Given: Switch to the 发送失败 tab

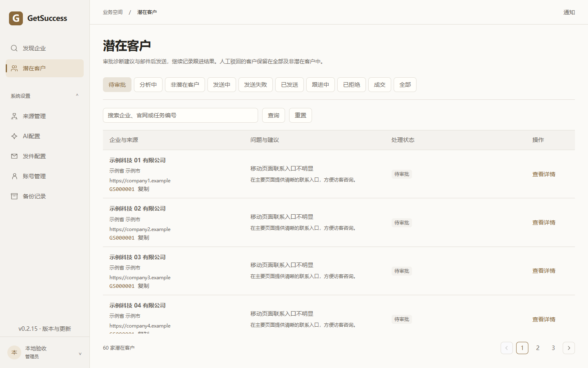Looking at the screenshot, I should 256,85.
